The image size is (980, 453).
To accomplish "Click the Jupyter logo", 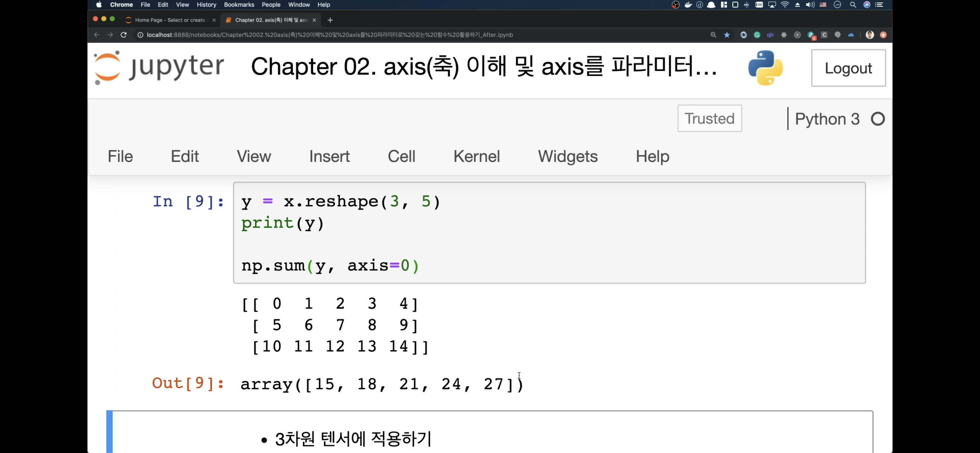I will [x=159, y=67].
